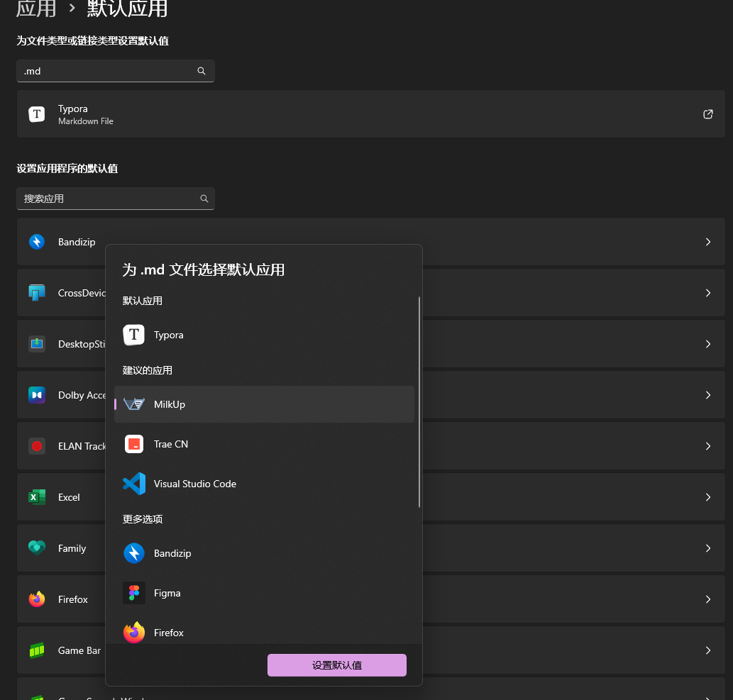733x700 pixels.
Task: Click the Excel icon in the apps list
Action: click(x=37, y=497)
